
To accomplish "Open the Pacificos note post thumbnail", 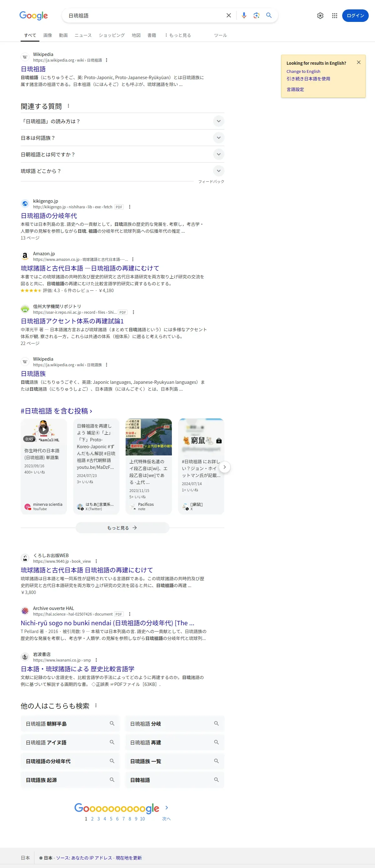I will pyautogui.click(x=149, y=437).
